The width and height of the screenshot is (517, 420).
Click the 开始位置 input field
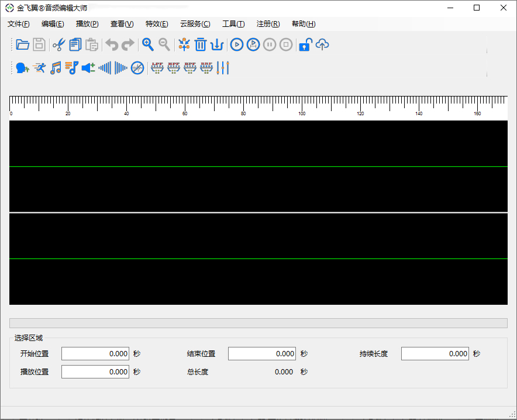tap(95, 353)
